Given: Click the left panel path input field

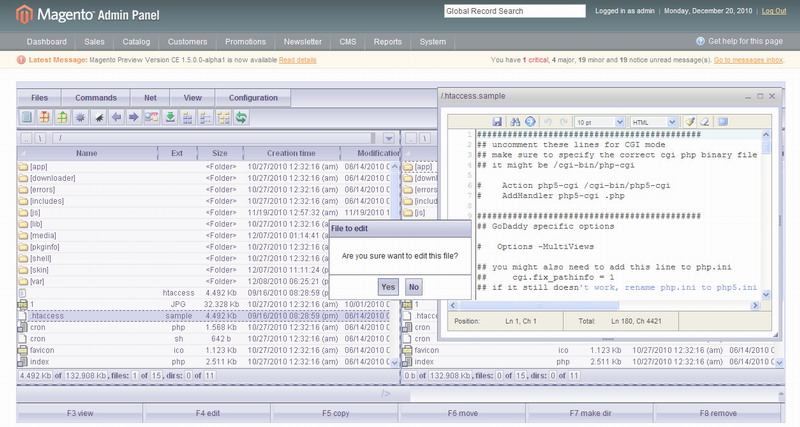Looking at the screenshot, I should point(214,138).
